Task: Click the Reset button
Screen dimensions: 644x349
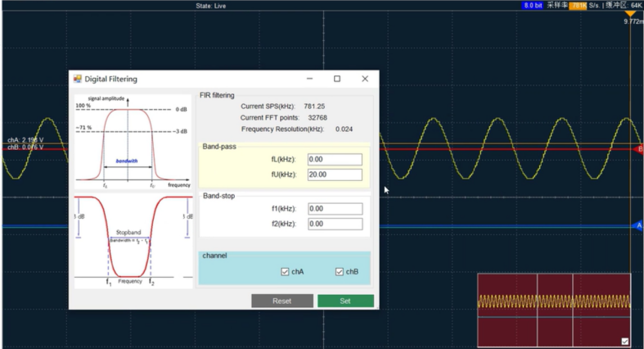Action: [x=282, y=301]
